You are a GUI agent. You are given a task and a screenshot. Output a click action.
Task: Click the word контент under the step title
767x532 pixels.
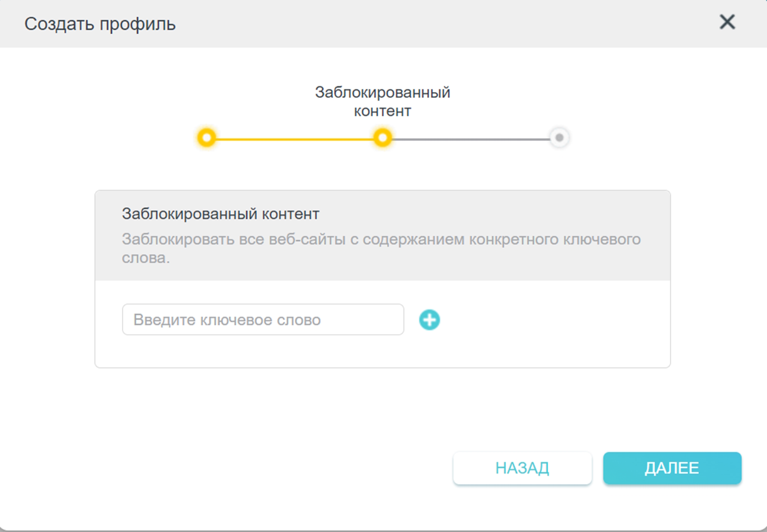382,111
